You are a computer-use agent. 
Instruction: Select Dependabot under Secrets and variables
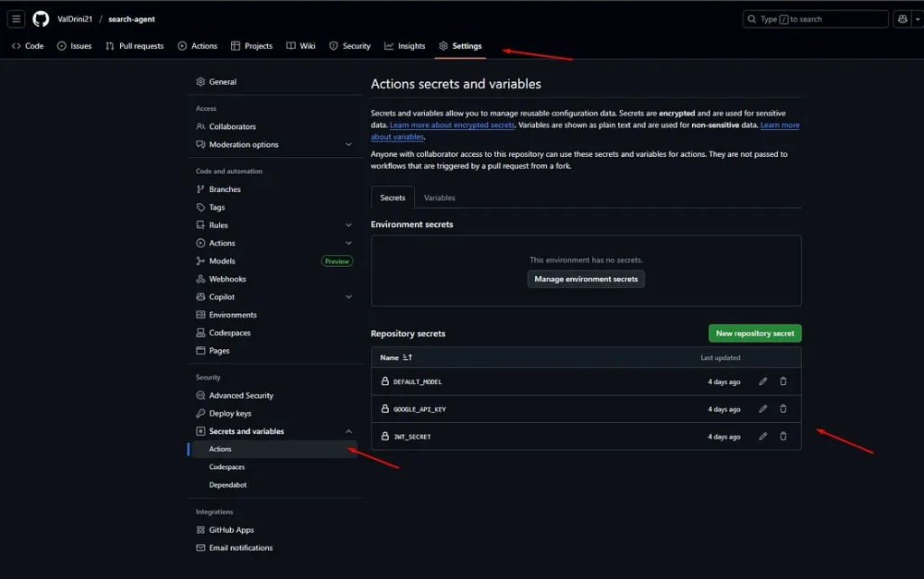coord(227,485)
